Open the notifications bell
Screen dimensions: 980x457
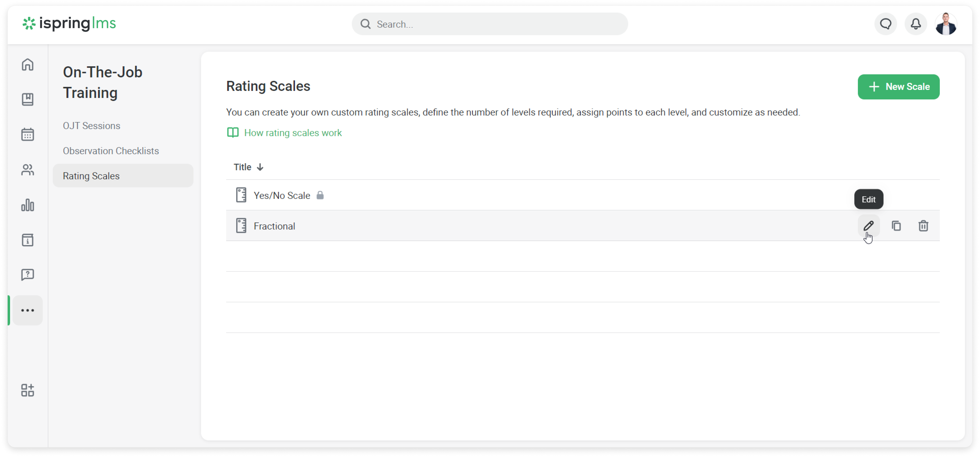(916, 24)
